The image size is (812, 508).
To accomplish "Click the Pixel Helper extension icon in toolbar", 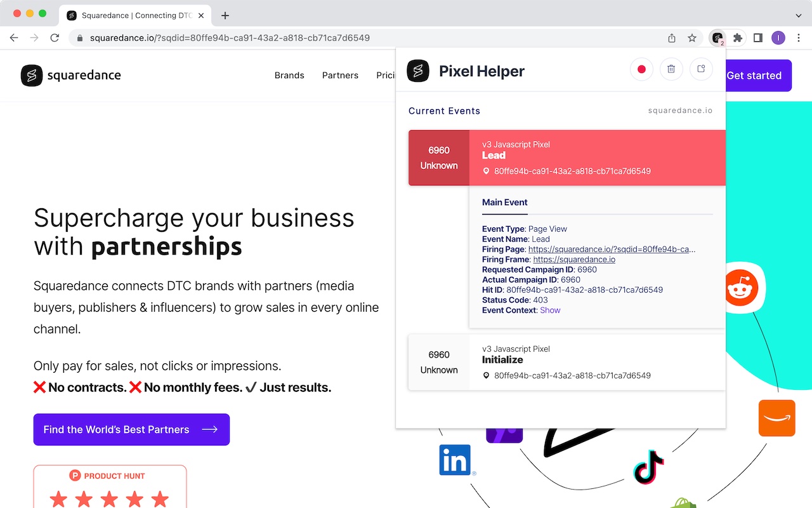I will click(717, 38).
